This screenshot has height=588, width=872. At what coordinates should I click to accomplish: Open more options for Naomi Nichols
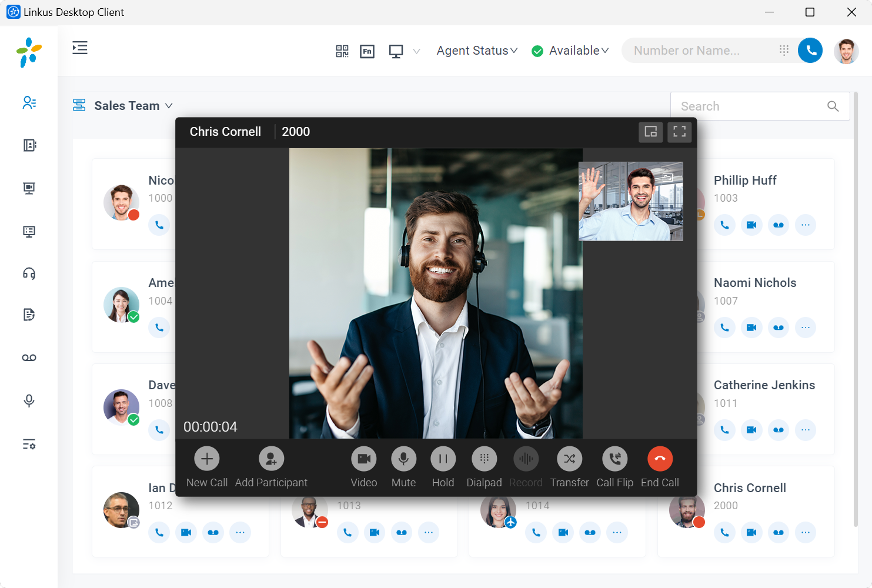[x=806, y=328]
